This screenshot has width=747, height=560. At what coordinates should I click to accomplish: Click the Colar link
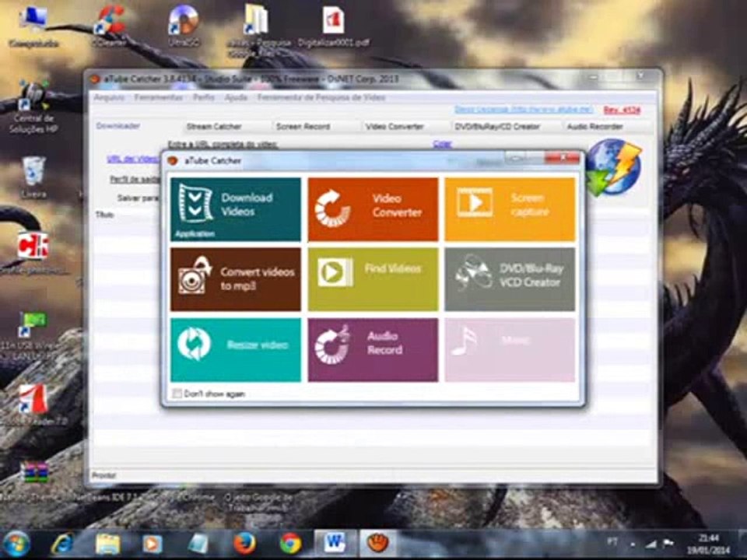tap(442, 144)
